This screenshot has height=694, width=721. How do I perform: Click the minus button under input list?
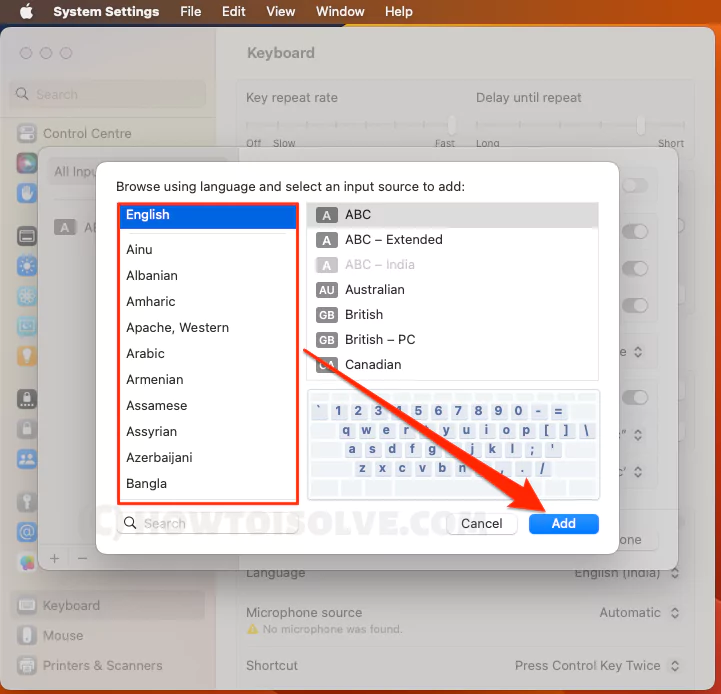(x=83, y=558)
